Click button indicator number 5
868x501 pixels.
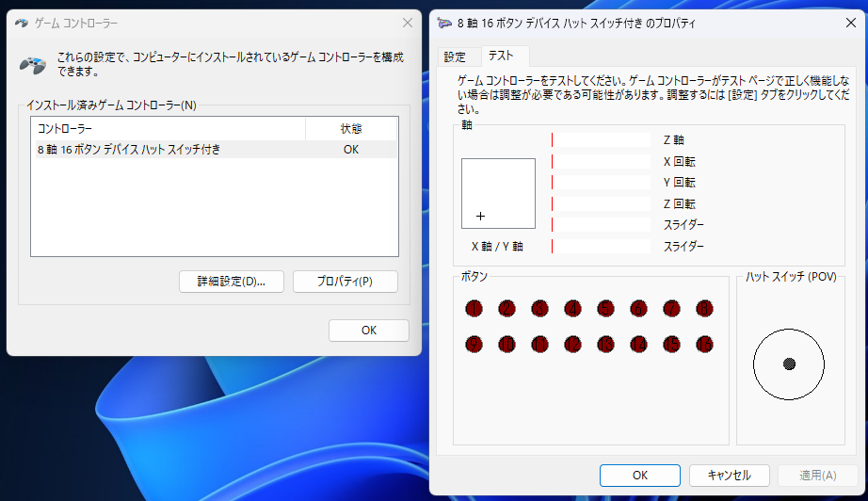click(x=605, y=308)
